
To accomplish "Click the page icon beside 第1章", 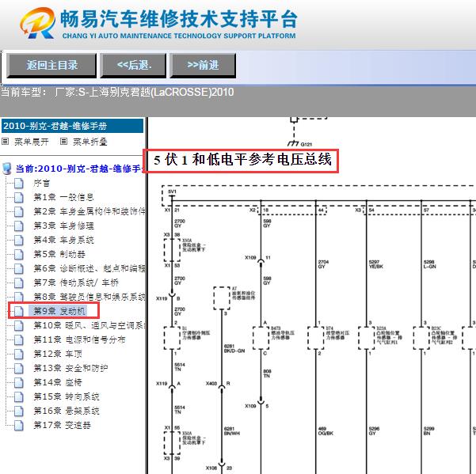I will 18,197.
